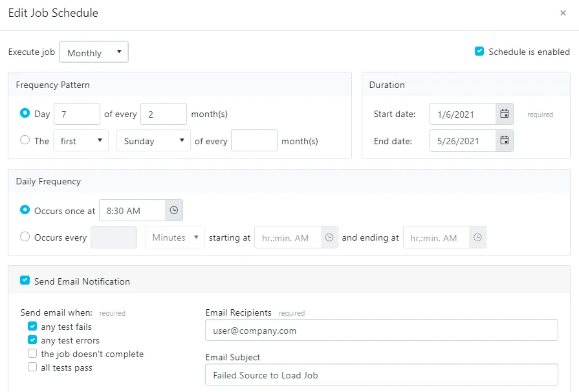Open the Execute job Monthly dropdown

[94, 52]
